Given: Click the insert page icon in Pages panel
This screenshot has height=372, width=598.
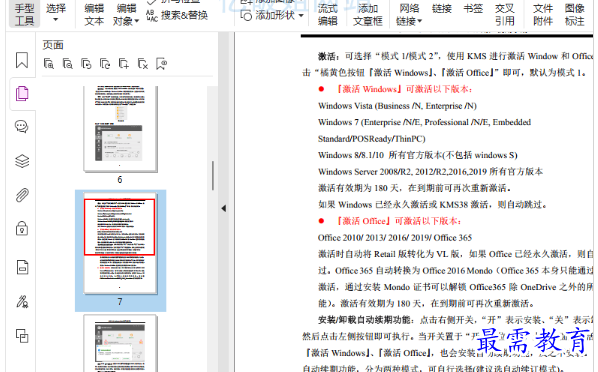Looking at the screenshot, I should (x=124, y=63).
